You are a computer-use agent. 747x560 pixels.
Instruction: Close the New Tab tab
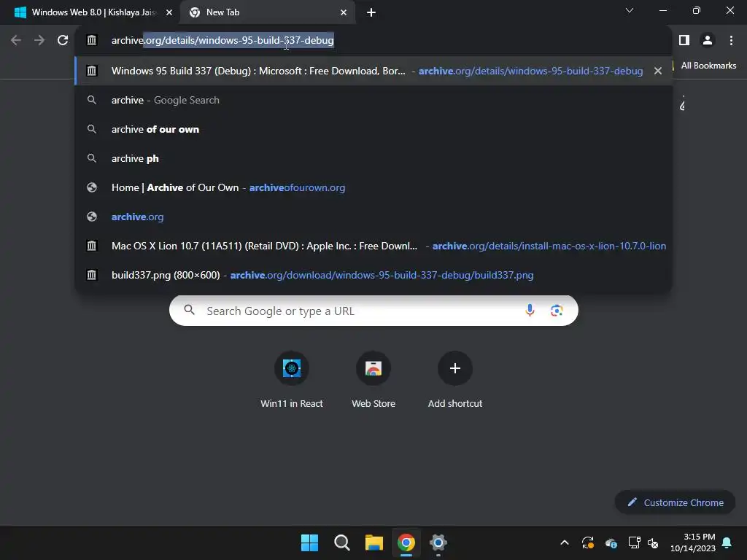coord(344,12)
